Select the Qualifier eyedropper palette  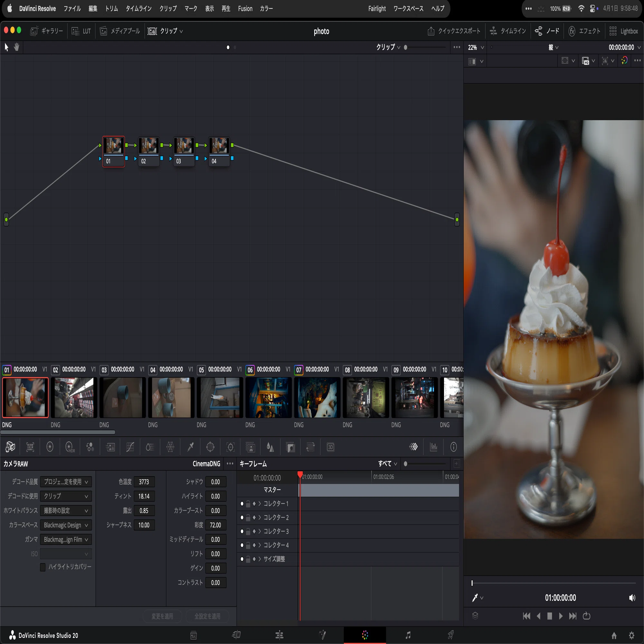tap(190, 447)
